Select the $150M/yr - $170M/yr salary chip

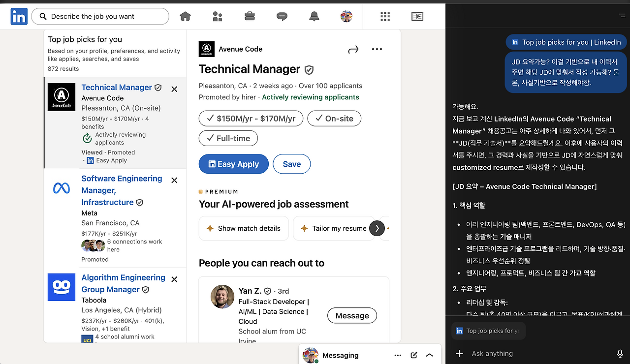tap(251, 119)
